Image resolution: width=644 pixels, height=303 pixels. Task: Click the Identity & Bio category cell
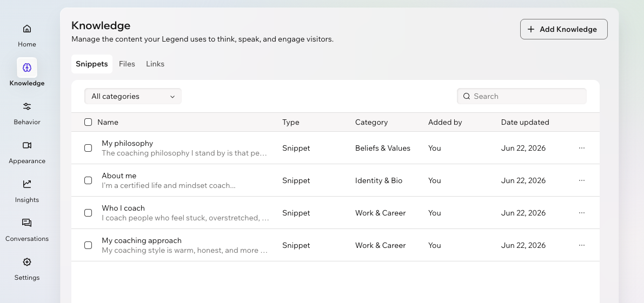pyautogui.click(x=379, y=180)
